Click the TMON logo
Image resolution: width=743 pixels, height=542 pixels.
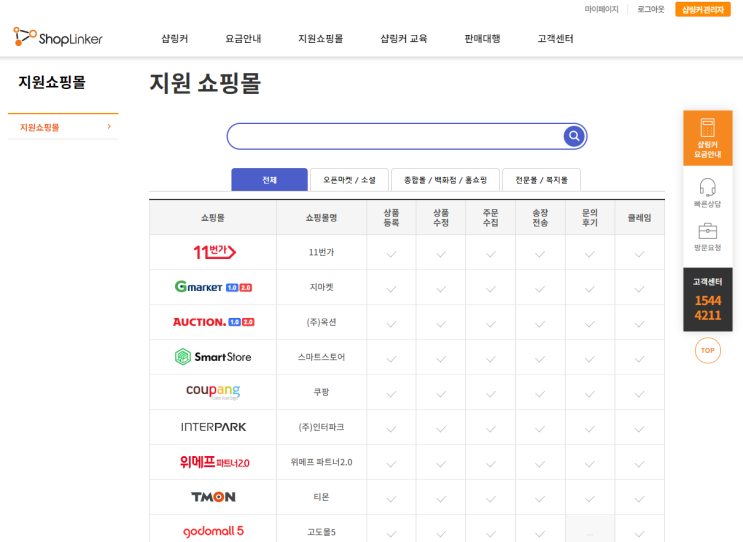213,497
